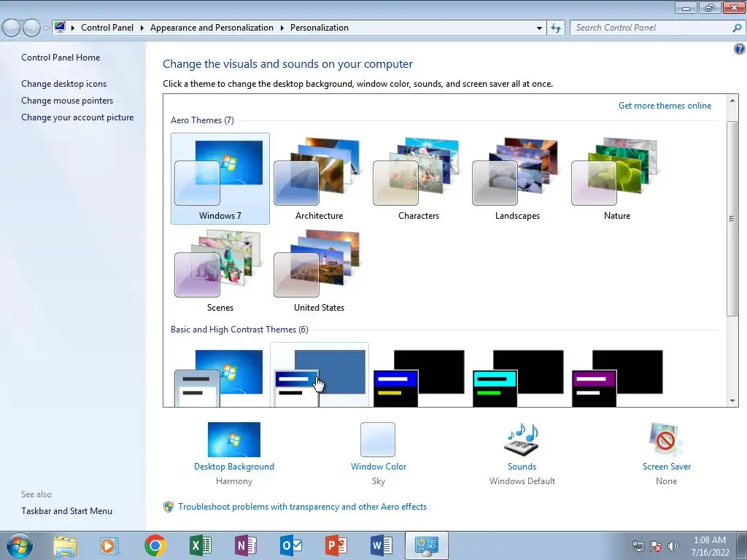Choose the Characters theme

click(x=418, y=179)
